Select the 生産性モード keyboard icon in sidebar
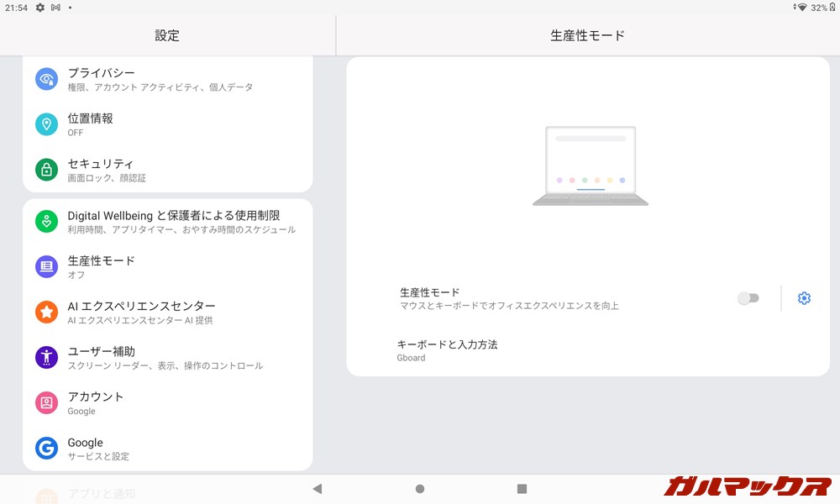Viewport: 840px width, 504px height. tap(46, 267)
